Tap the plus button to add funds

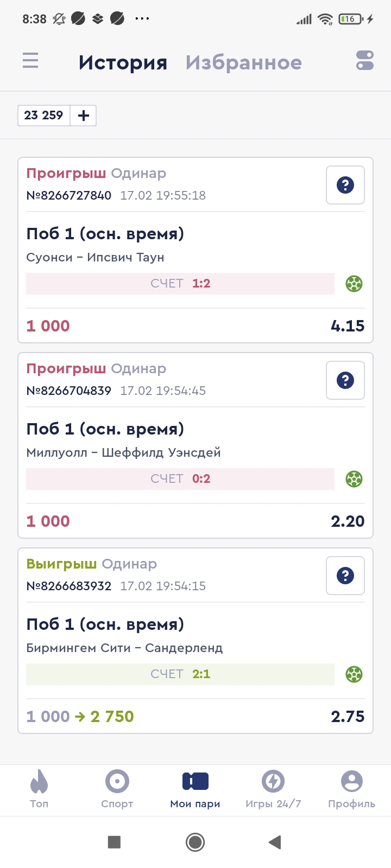[x=84, y=116]
